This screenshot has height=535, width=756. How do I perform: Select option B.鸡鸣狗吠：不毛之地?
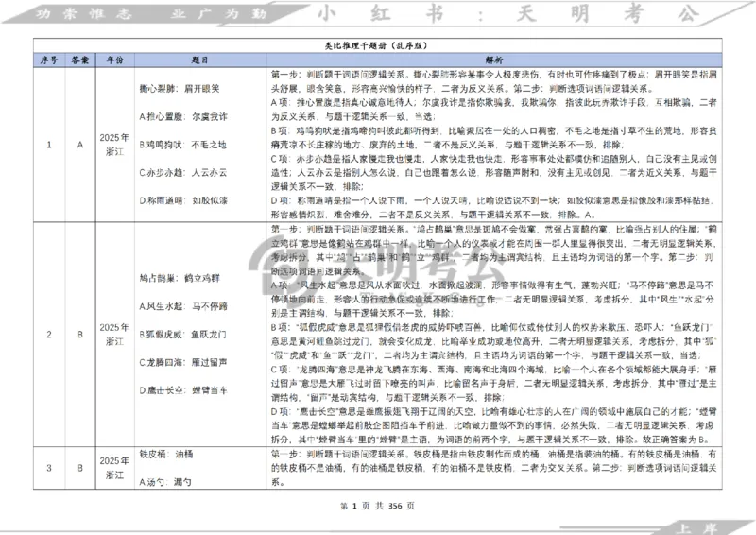(x=182, y=145)
